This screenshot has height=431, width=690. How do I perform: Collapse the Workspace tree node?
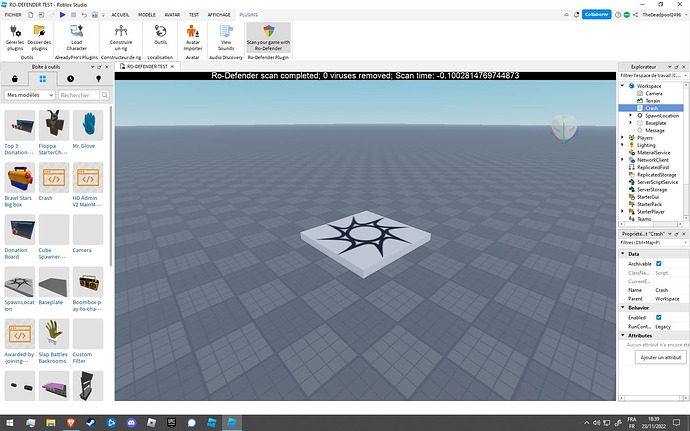pos(622,86)
